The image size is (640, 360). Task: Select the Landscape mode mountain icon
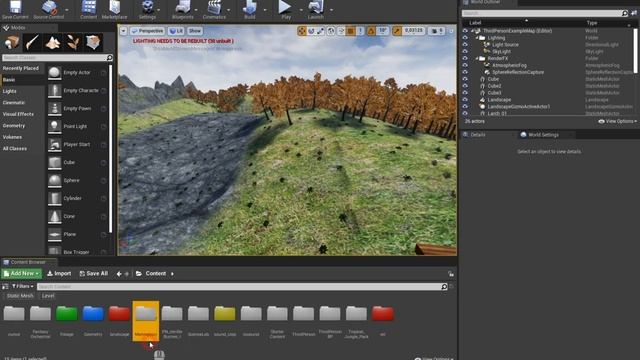coord(53,42)
